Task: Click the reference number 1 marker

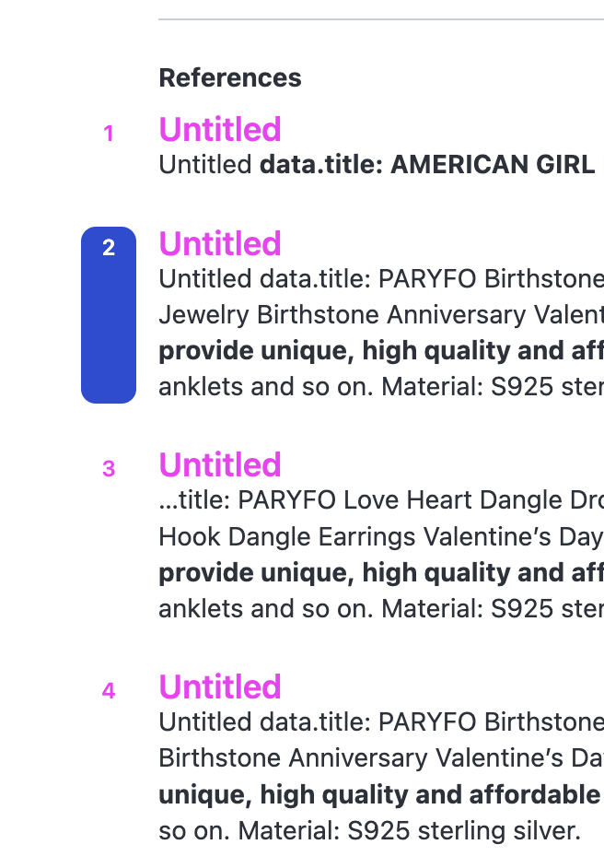Action: 109,134
